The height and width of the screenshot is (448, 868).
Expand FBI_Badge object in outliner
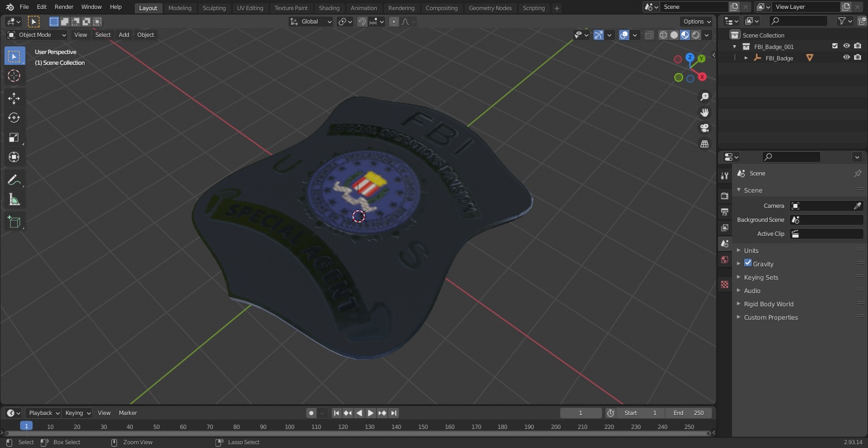(x=746, y=58)
